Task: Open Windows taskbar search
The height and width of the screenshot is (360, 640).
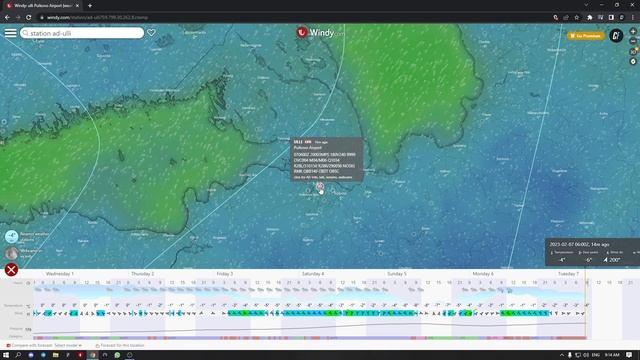Action: tap(18, 355)
